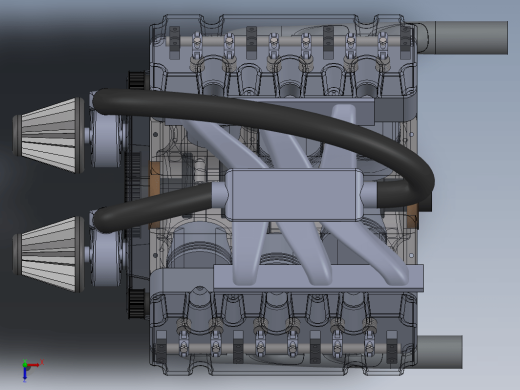Select the lower compressor housing beside filter
The height and width of the screenshot is (390, 520).
tap(106, 257)
